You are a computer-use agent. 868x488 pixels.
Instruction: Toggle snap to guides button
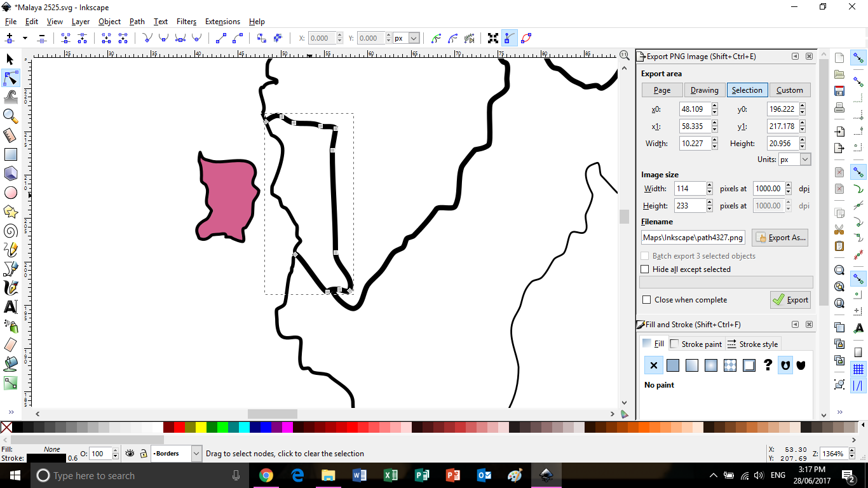click(x=858, y=385)
